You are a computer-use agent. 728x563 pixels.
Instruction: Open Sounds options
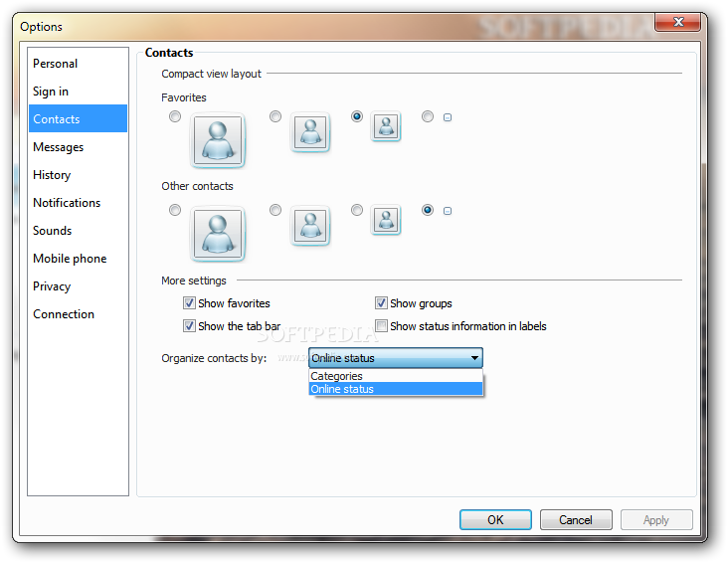click(x=78, y=231)
